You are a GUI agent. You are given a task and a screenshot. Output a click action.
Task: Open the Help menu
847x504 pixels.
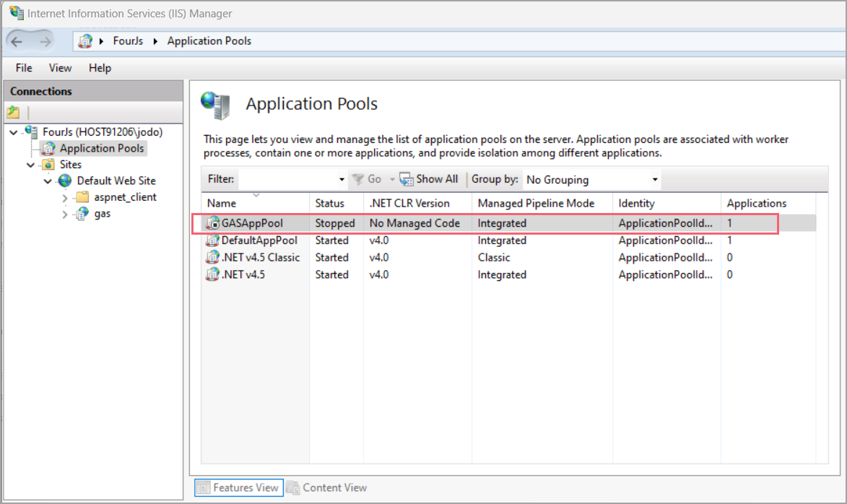[100, 68]
